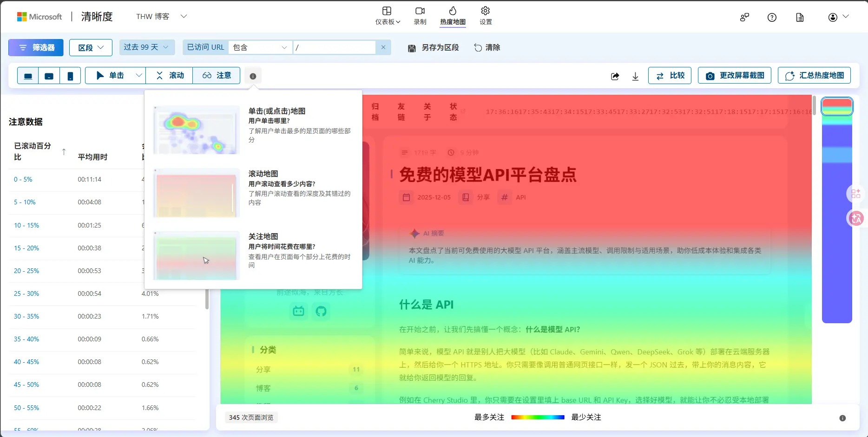Clear the URL filter with the x

383,47
